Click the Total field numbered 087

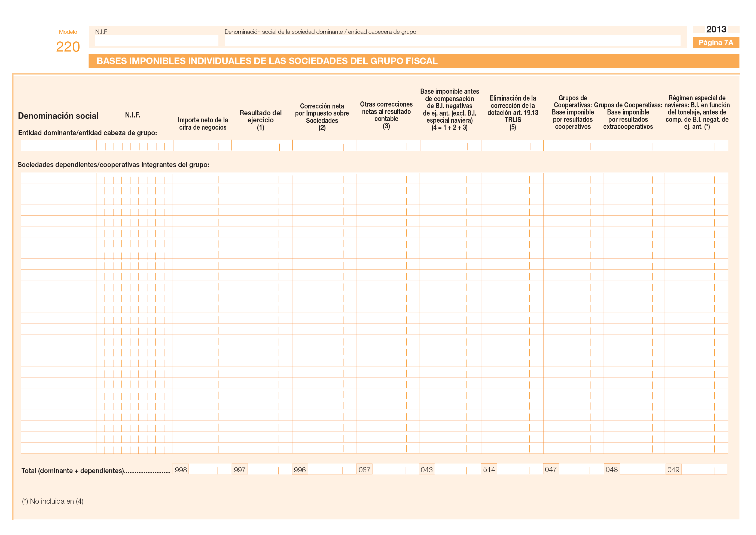[387, 469]
